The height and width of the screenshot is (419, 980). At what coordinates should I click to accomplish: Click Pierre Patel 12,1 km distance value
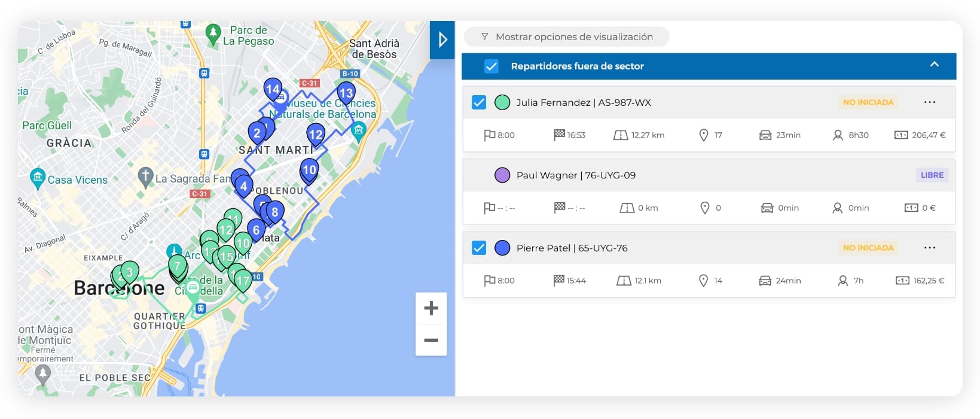tap(648, 281)
